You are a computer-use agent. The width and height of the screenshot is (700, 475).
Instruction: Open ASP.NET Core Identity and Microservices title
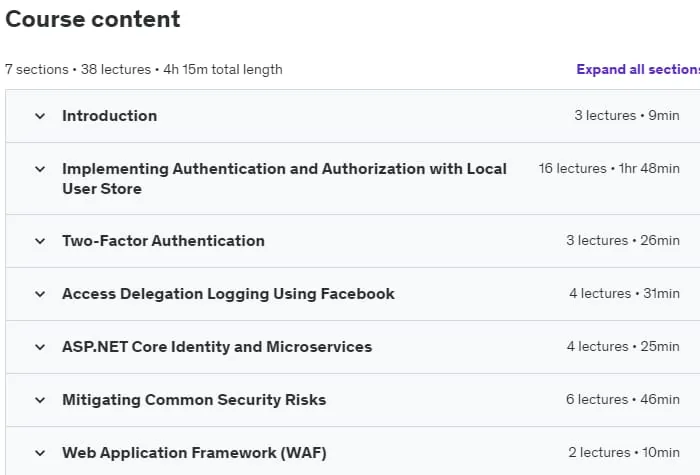[217, 346]
